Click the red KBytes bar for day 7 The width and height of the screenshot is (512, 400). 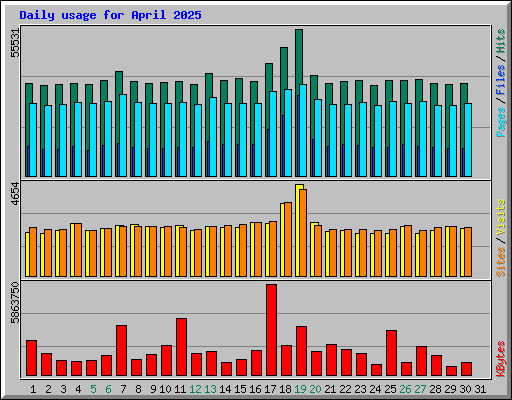121,351
